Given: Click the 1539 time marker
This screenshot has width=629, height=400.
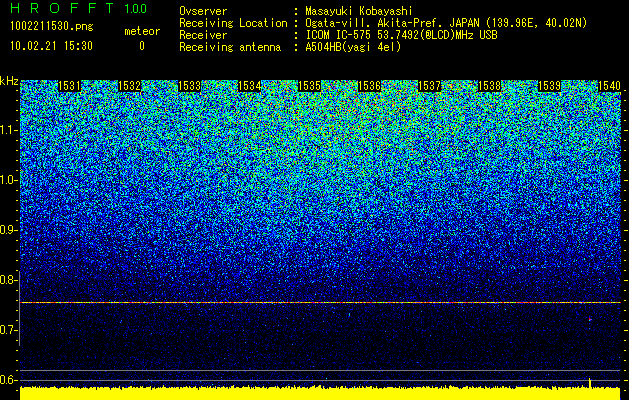Looking at the screenshot, I should tap(549, 86).
